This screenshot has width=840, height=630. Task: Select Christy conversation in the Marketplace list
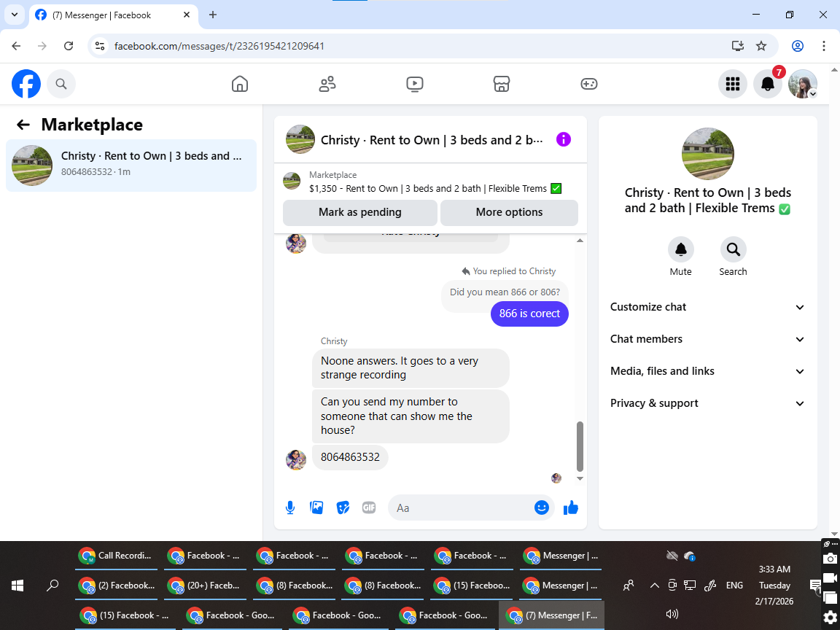click(x=131, y=165)
